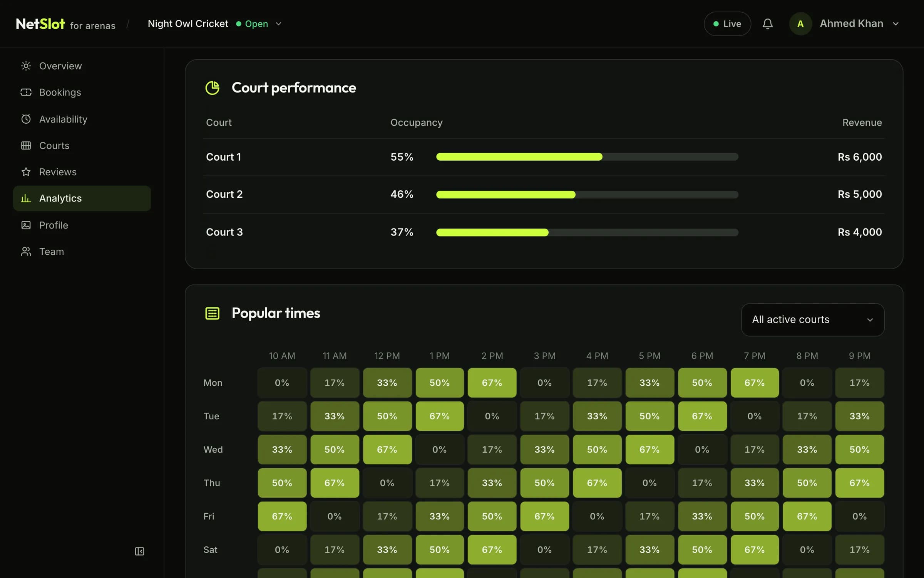Click the Court 3 row name

coord(224,232)
